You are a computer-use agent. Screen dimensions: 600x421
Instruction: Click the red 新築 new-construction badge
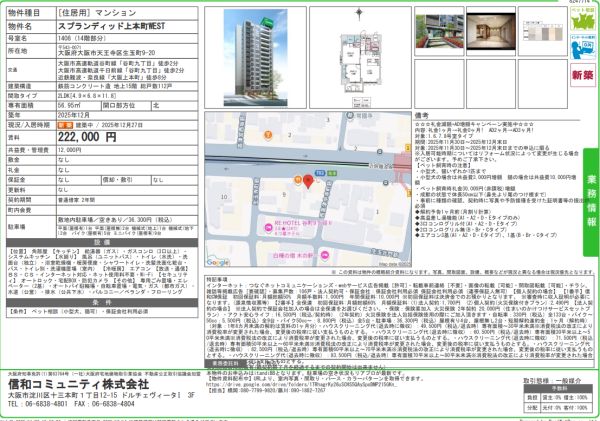point(582,75)
